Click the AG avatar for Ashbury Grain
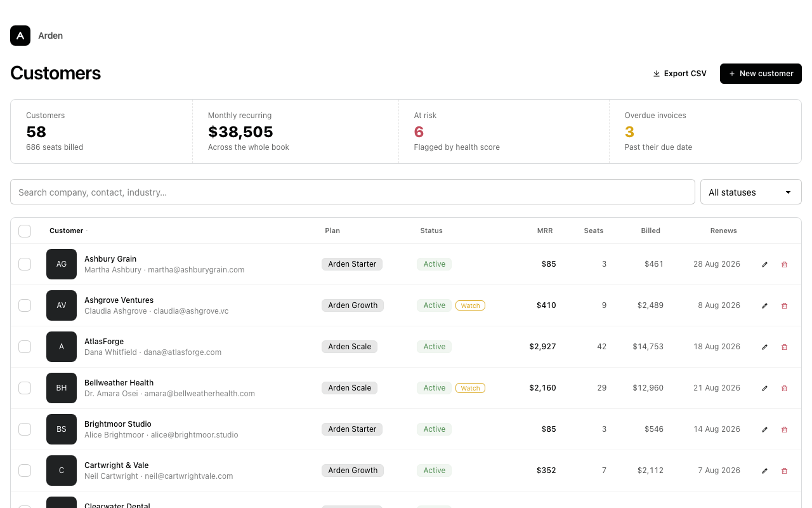The image size is (812, 508). (x=62, y=264)
